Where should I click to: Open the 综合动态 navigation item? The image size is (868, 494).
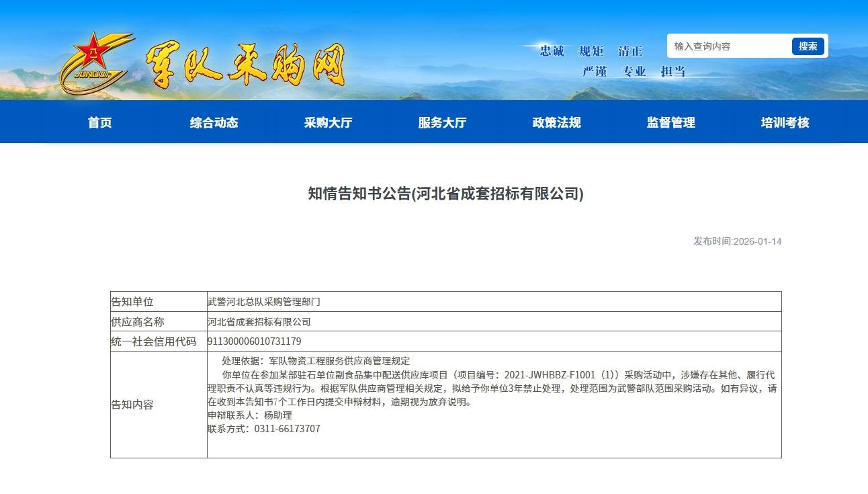click(214, 122)
